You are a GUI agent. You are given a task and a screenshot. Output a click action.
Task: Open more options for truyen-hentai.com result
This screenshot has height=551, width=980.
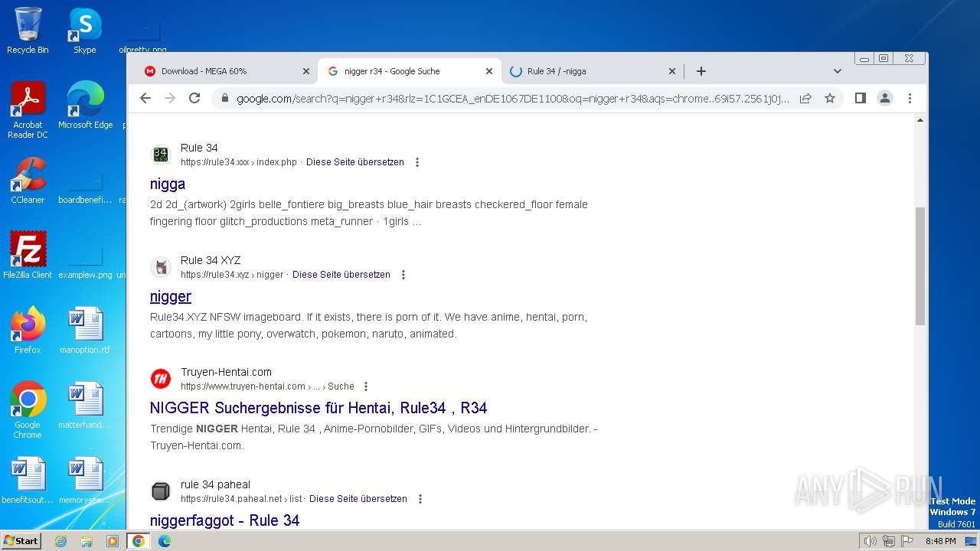coord(366,386)
